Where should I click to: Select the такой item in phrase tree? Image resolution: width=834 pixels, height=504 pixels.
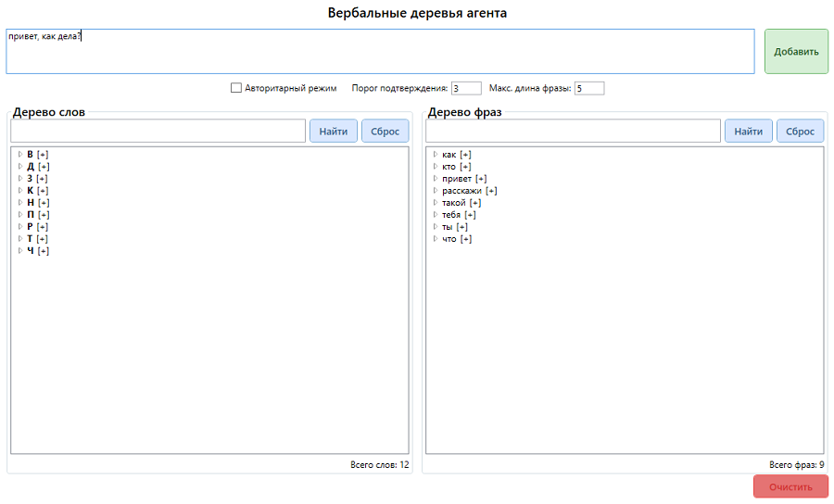coord(453,202)
